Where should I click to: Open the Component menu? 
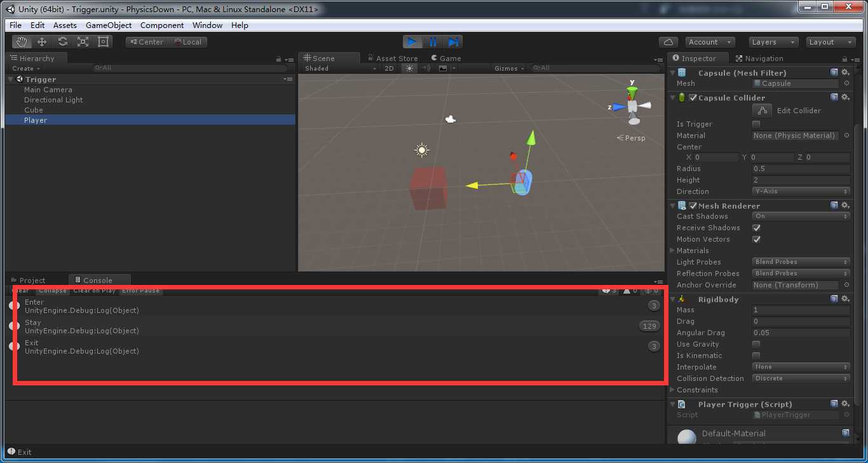point(162,25)
